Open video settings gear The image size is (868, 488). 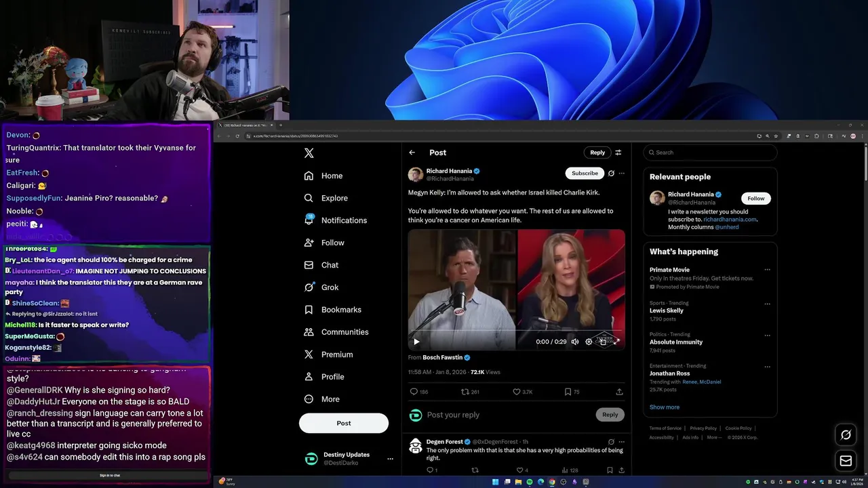[589, 342]
